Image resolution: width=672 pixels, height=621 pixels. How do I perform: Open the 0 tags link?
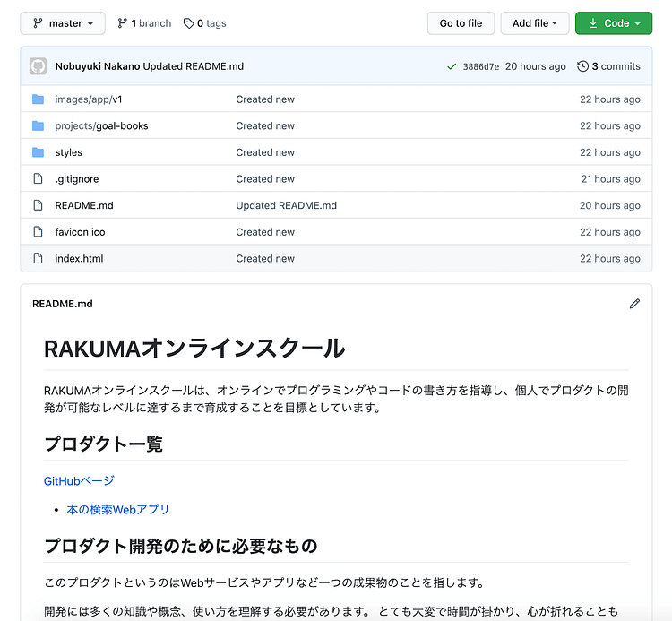pyautogui.click(x=205, y=23)
